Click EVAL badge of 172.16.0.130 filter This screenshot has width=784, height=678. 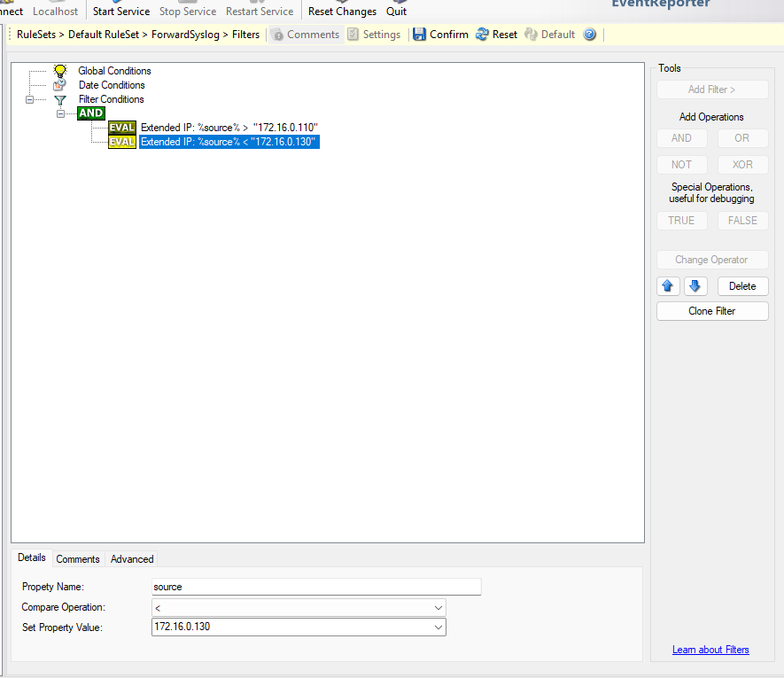(x=122, y=142)
